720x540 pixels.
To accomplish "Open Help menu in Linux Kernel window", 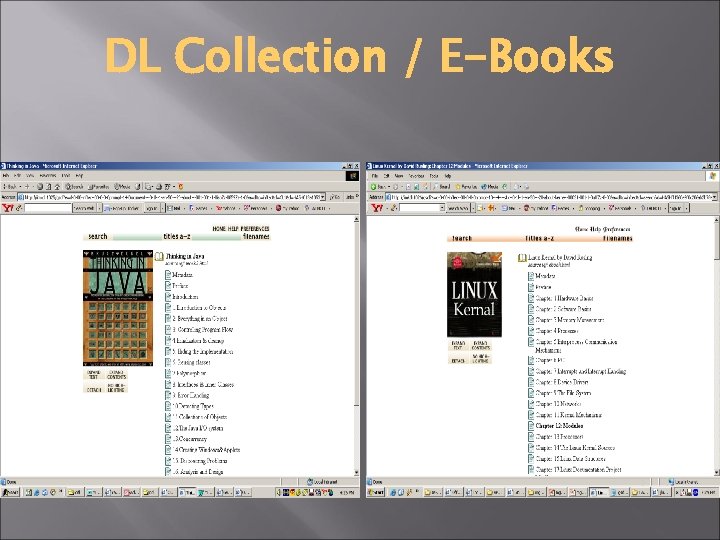I will coord(448,176).
